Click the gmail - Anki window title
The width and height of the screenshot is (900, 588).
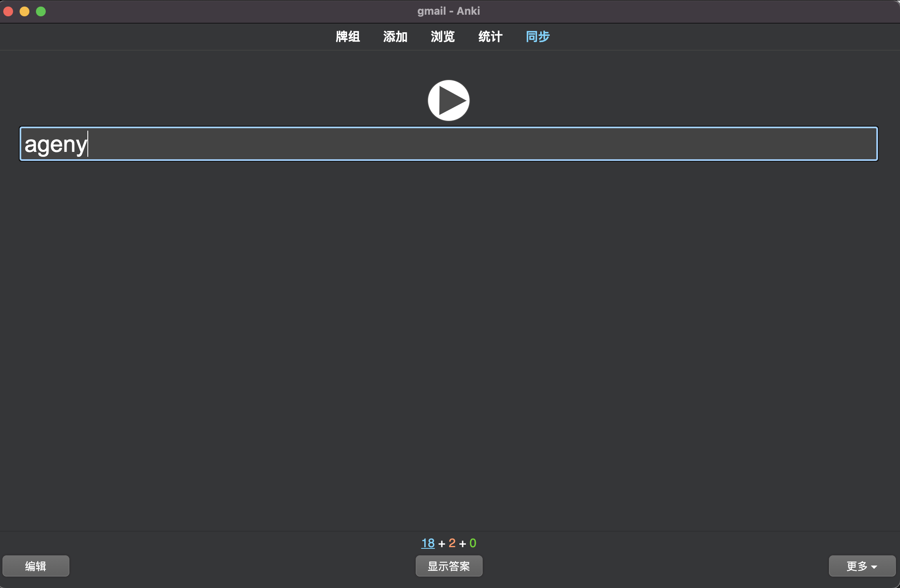tap(448, 11)
